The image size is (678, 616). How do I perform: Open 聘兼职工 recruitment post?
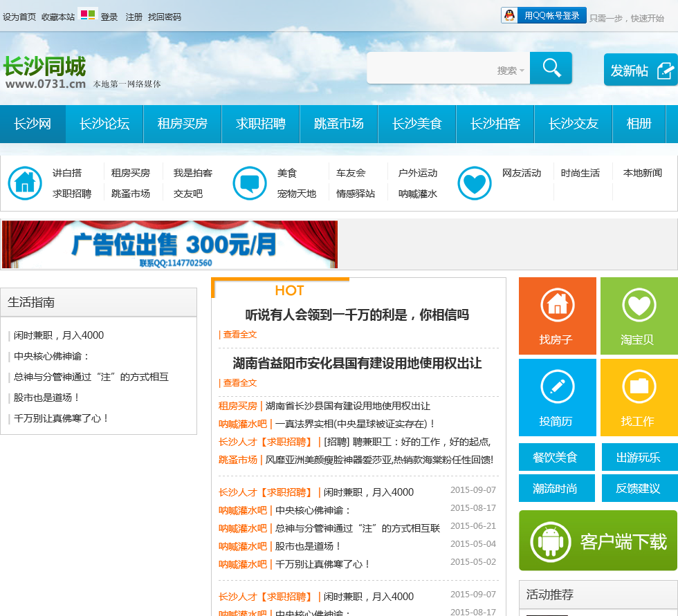407,442
